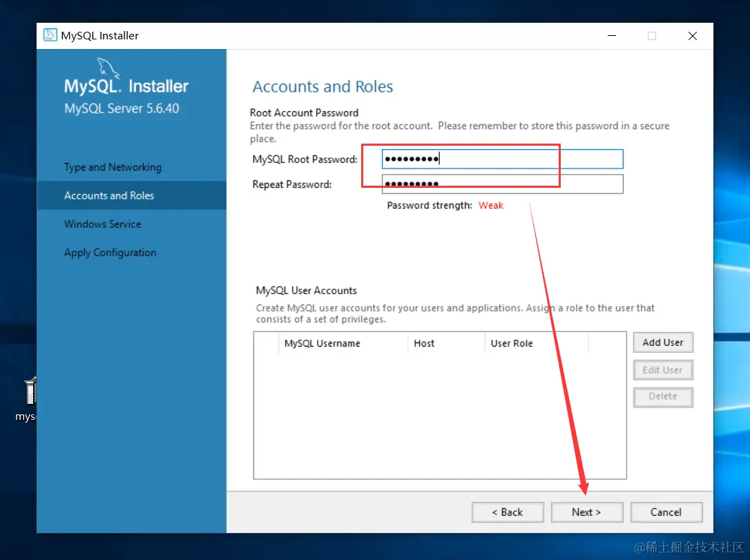Click the MySQL User Accounts label
The image size is (750, 560).
pos(307,291)
